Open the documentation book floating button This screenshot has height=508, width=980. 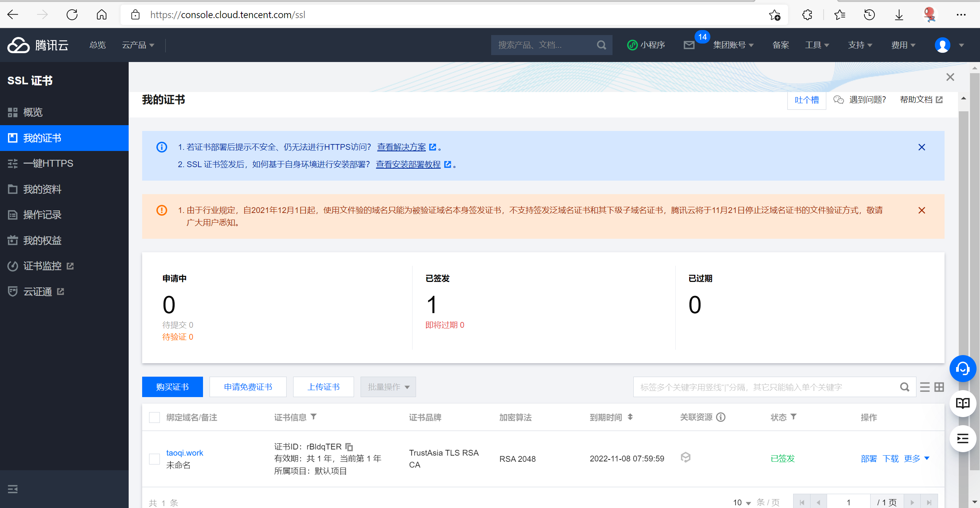click(x=962, y=403)
